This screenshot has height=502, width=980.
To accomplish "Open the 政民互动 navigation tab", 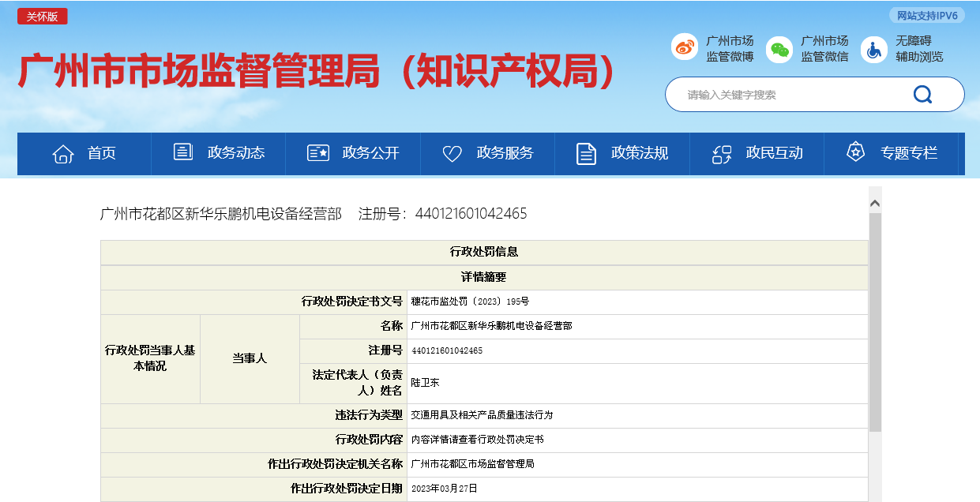I will point(757,154).
